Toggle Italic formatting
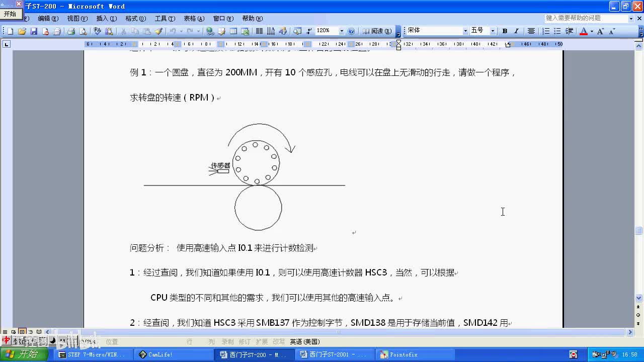 516,31
